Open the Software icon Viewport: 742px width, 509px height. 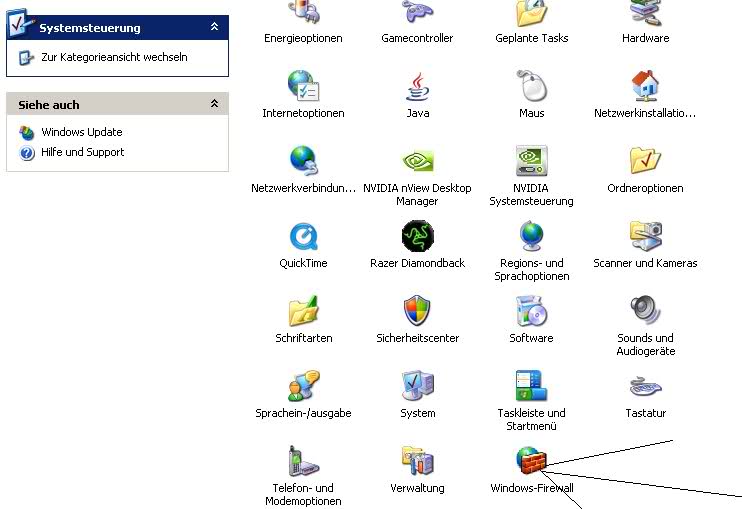click(531, 311)
